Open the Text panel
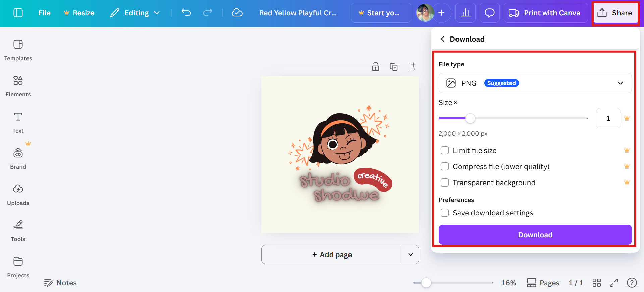 point(18,123)
